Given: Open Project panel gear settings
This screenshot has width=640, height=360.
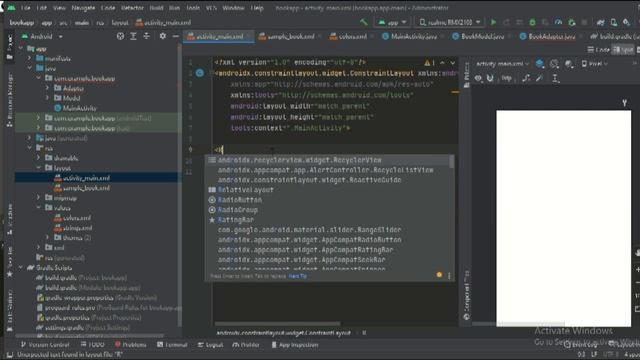Looking at the screenshot, I should [162, 36].
